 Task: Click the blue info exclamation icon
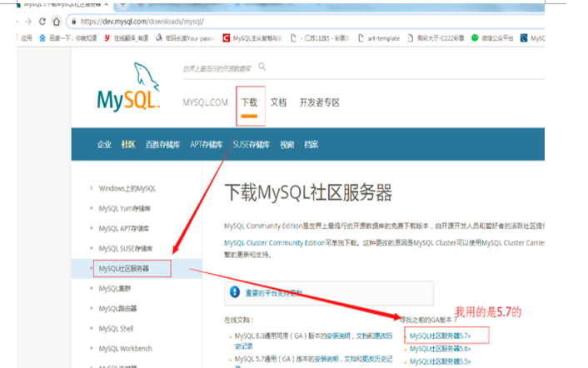[x=235, y=292]
